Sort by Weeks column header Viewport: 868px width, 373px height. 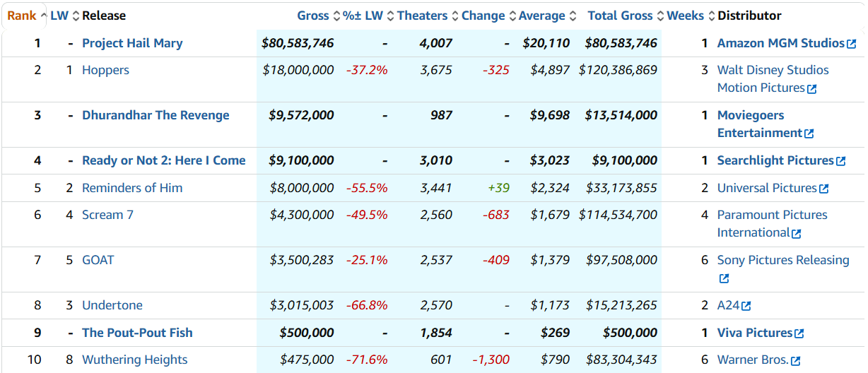pyautogui.click(x=685, y=16)
